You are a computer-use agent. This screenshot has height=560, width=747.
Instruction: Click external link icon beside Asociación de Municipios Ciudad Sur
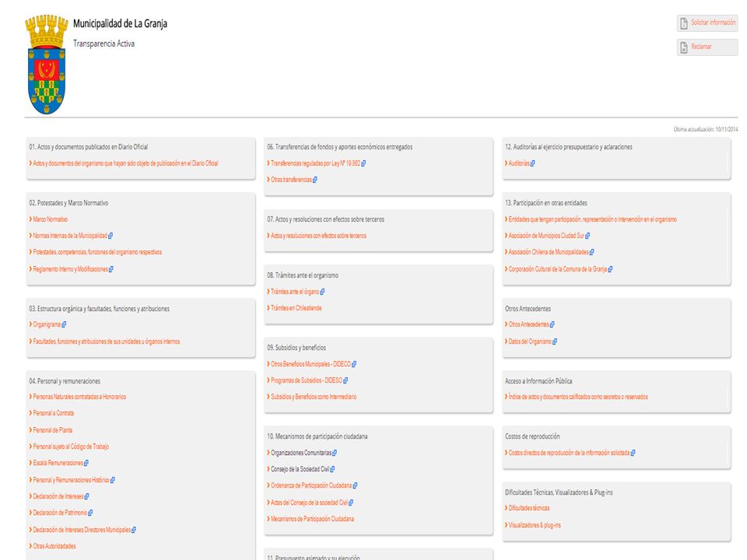tap(588, 236)
